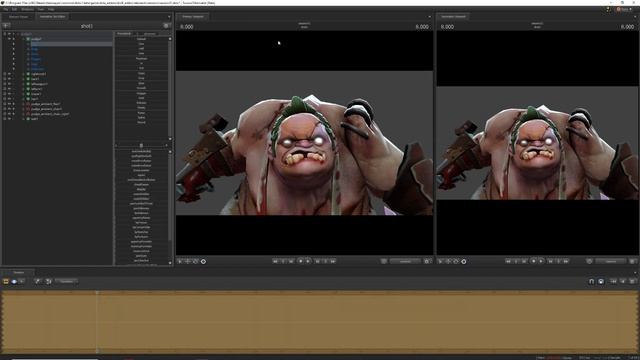Viewport: 640px width, 360px height.
Task: Open the timeline toolbar dropdown
Action: coord(66,281)
